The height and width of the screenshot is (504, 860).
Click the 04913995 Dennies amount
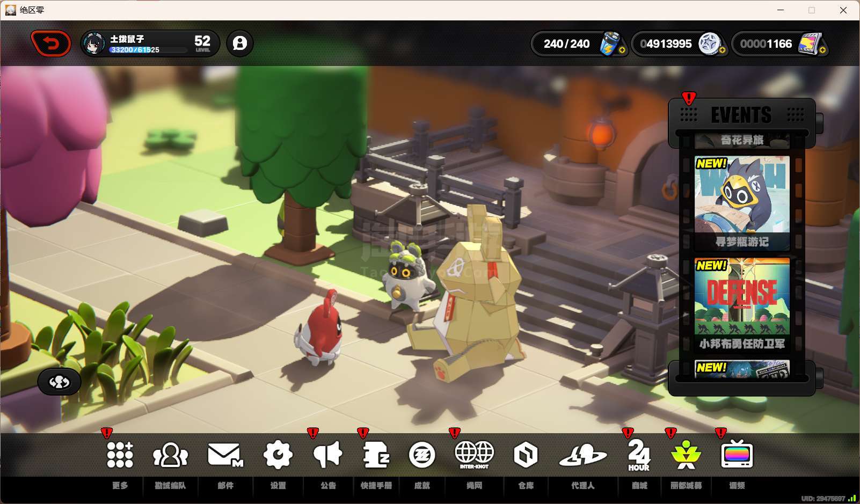point(666,43)
